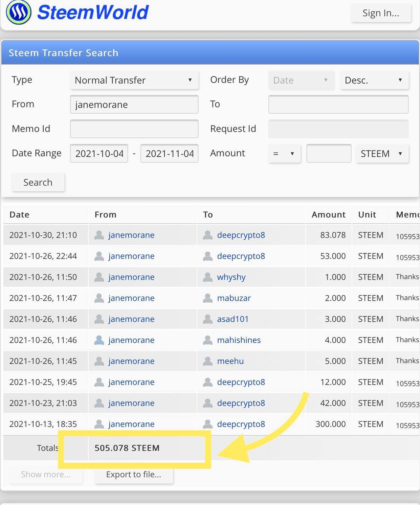
Task: Open deepcrypto8 link in the 300.000 row
Action: click(241, 424)
